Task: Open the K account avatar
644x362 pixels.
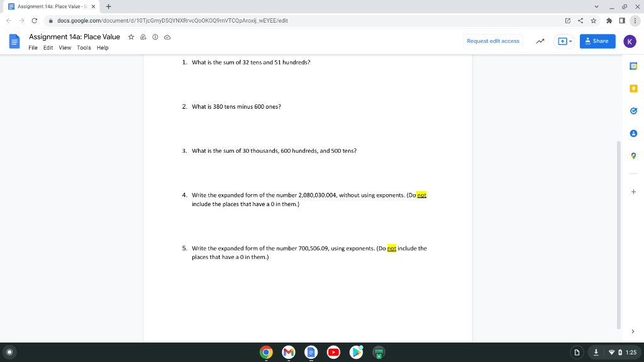Action: pyautogui.click(x=630, y=41)
